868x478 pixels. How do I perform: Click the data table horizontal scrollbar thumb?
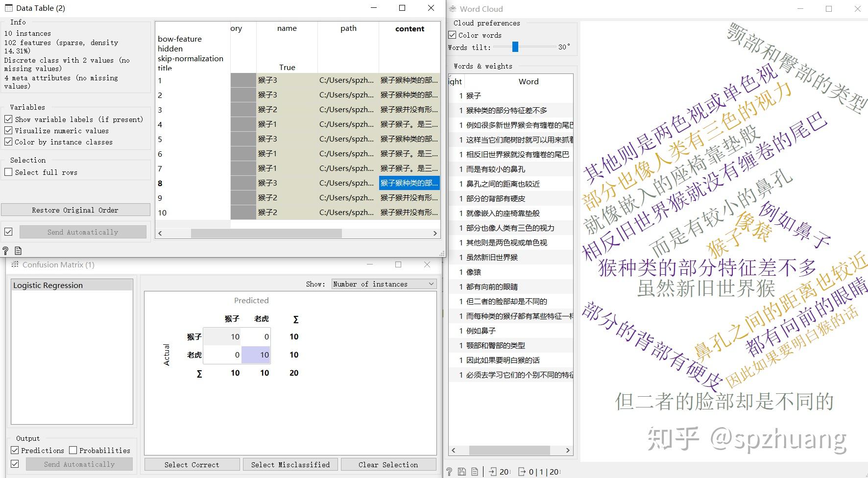coord(266,234)
